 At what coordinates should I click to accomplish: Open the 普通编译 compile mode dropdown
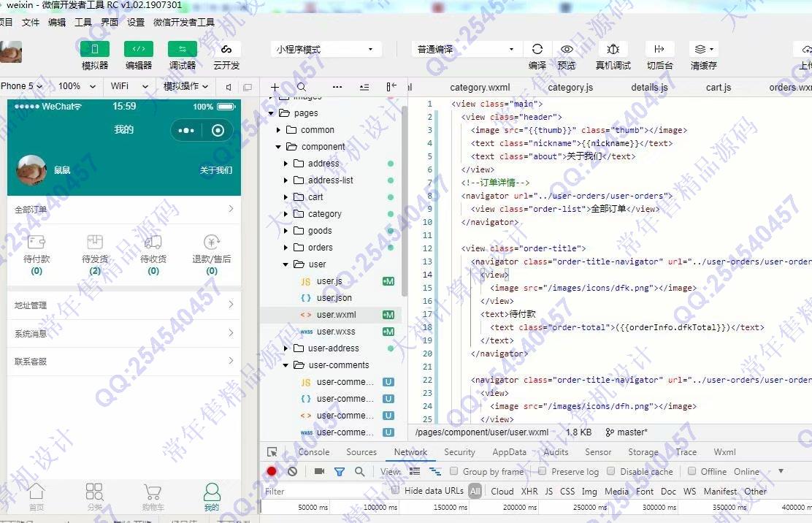pos(466,49)
